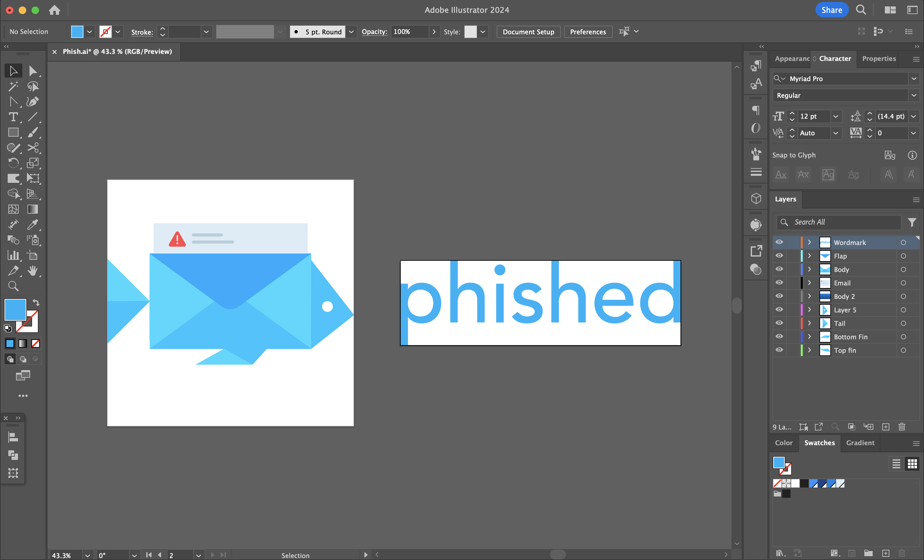Viewport: 924px width, 560px height.
Task: Click the Opacity label link
Action: (x=374, y=32)
